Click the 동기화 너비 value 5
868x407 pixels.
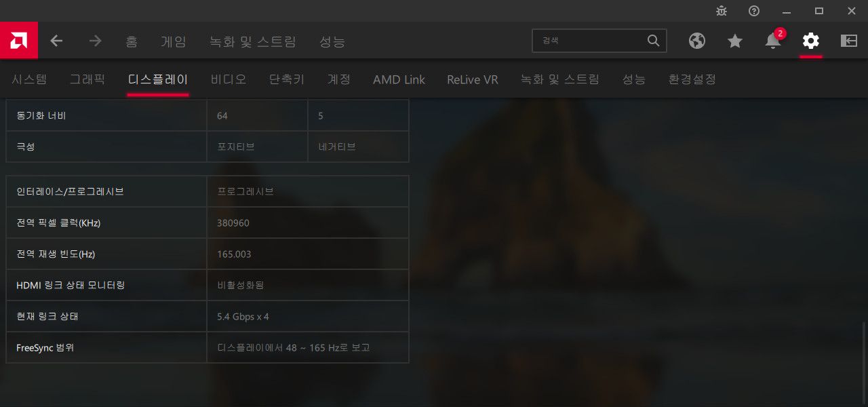click(x=321, y=116)
